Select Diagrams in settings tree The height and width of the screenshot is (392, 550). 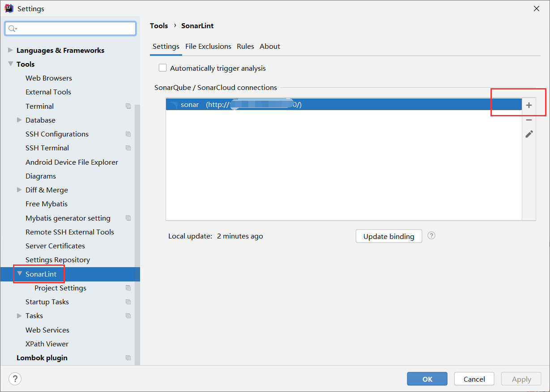[41, 176]
